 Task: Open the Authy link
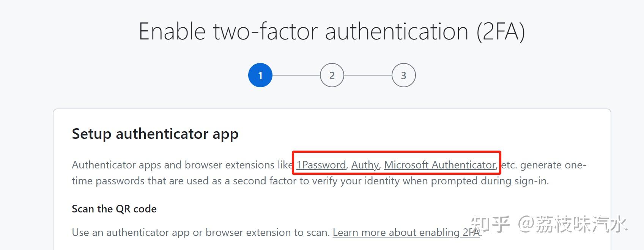[365, 165]
